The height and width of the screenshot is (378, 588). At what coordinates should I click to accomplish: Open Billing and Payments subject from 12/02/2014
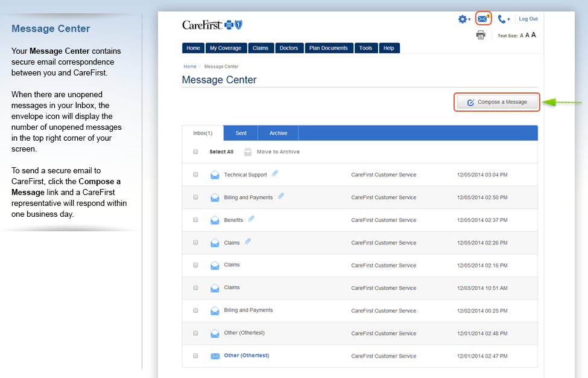click(248, 310)
